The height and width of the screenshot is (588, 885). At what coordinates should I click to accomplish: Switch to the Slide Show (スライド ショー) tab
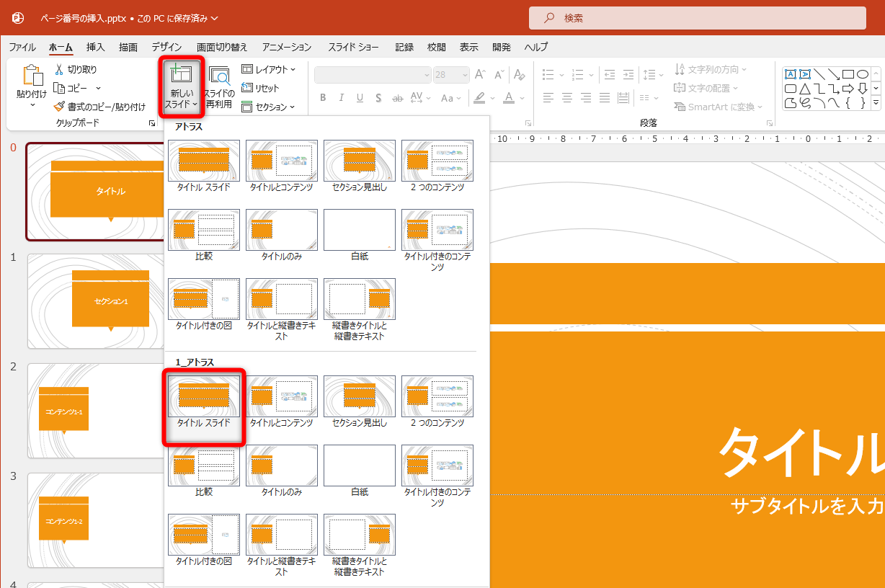353,47
